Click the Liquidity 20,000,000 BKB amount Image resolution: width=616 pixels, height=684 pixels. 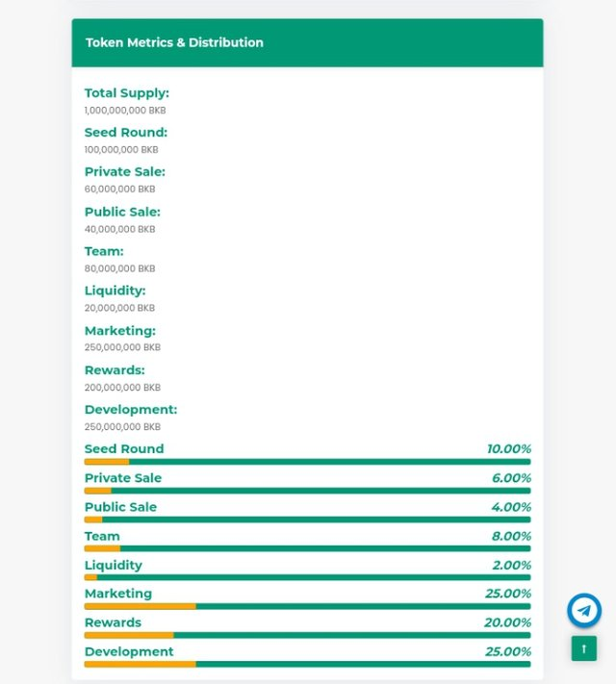119,309
